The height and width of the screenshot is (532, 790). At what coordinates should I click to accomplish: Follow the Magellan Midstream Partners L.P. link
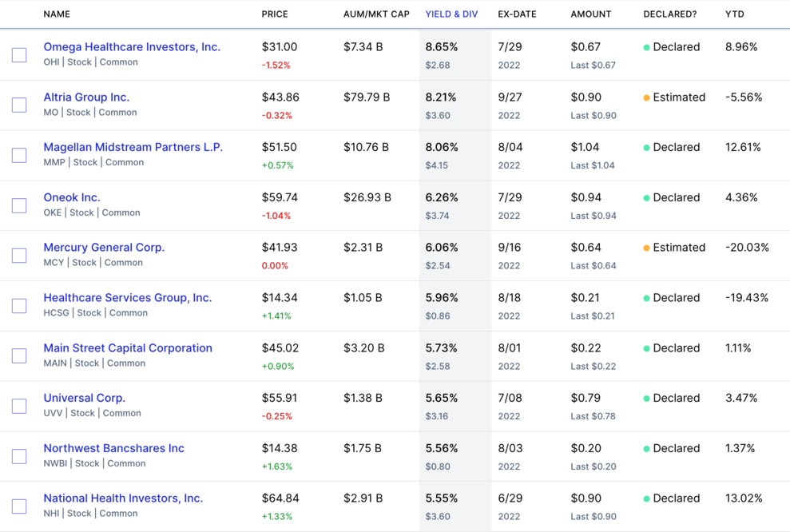133,147
